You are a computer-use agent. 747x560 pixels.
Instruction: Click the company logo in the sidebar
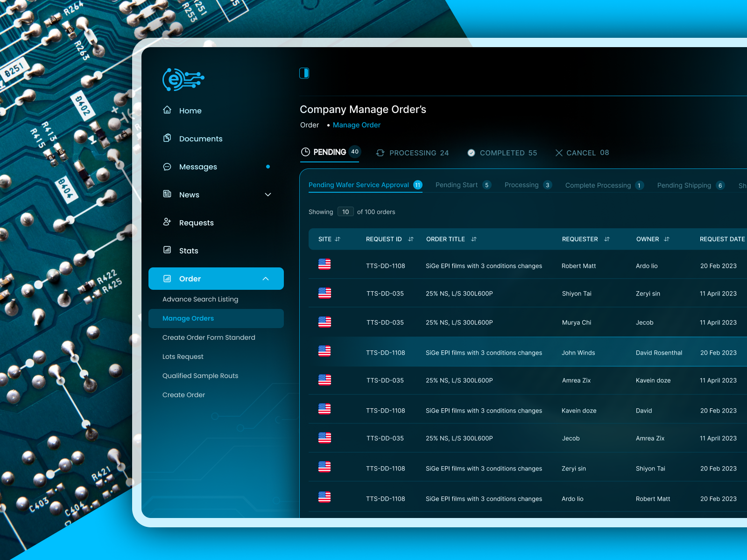click(x=183, y=79)
